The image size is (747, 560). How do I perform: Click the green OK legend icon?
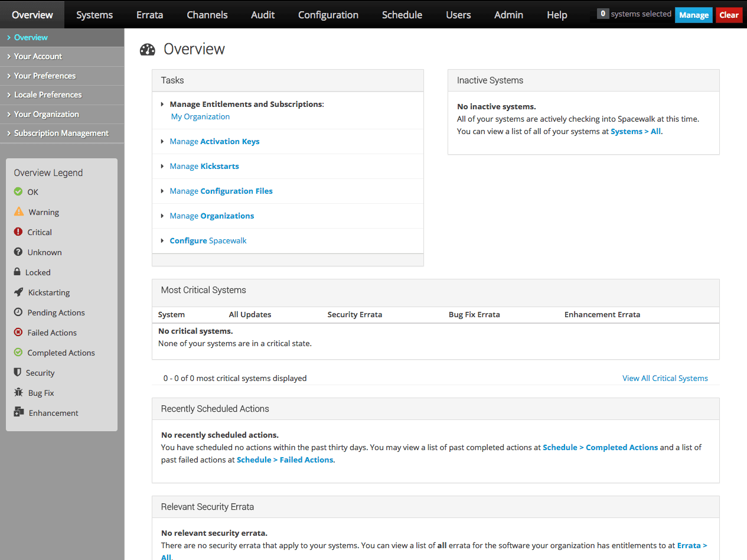pyautogui.click(x=18, y=192)
